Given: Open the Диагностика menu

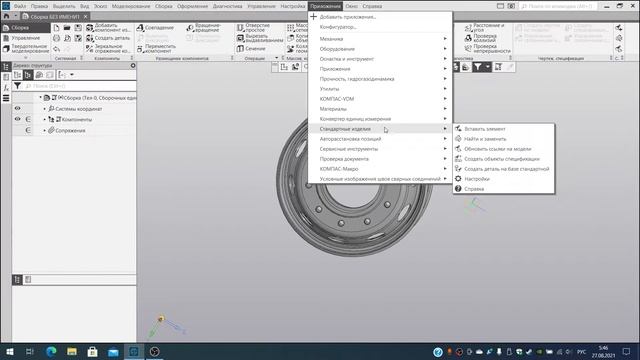Looking at the screenshot, I should (x=227, y=6).
